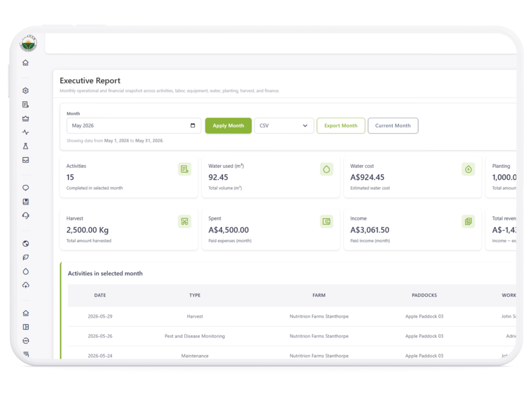Open the activity pulse icon in sidebar
532x399 pixels.
(x=26, y=132)
